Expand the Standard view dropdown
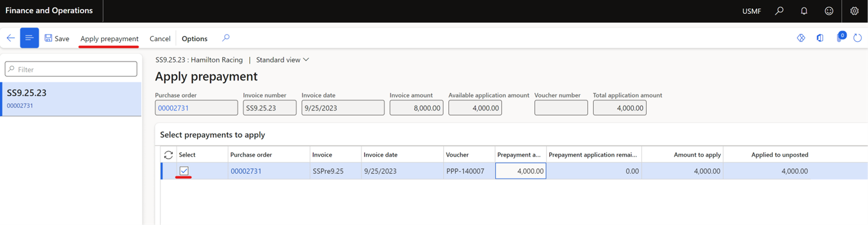The image size is (868, 225). [282, 60]
